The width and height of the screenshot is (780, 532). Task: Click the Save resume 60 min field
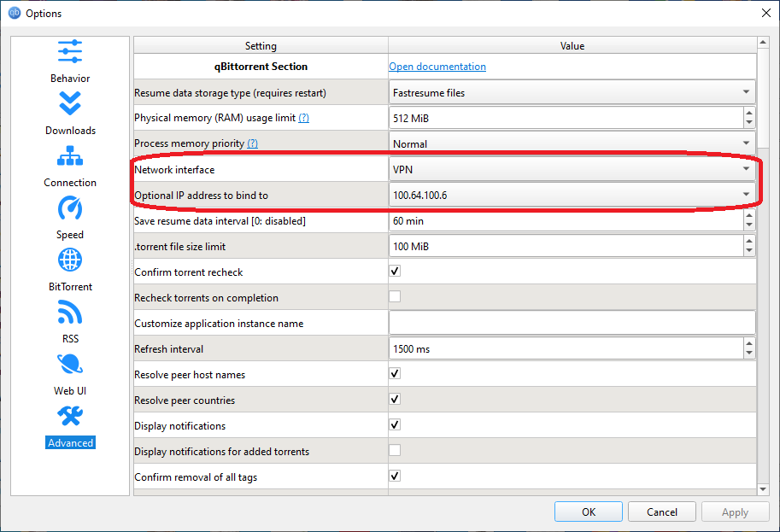click(566, 221)
